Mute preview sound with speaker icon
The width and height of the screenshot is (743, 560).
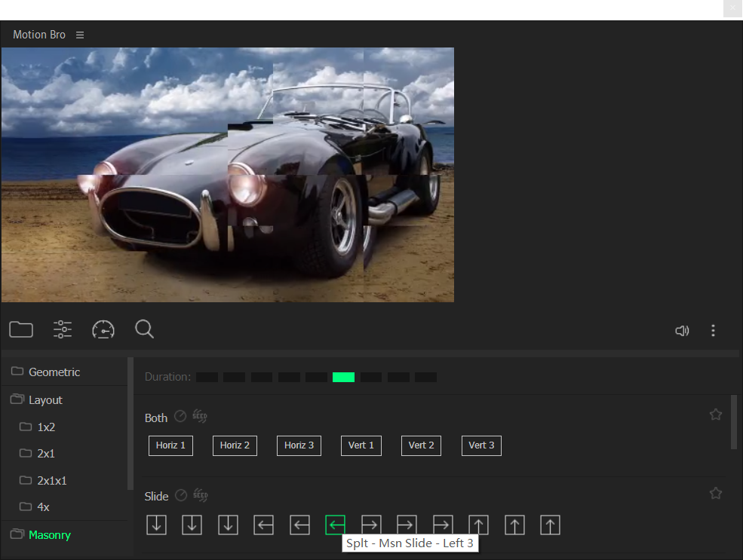[682, 330]
